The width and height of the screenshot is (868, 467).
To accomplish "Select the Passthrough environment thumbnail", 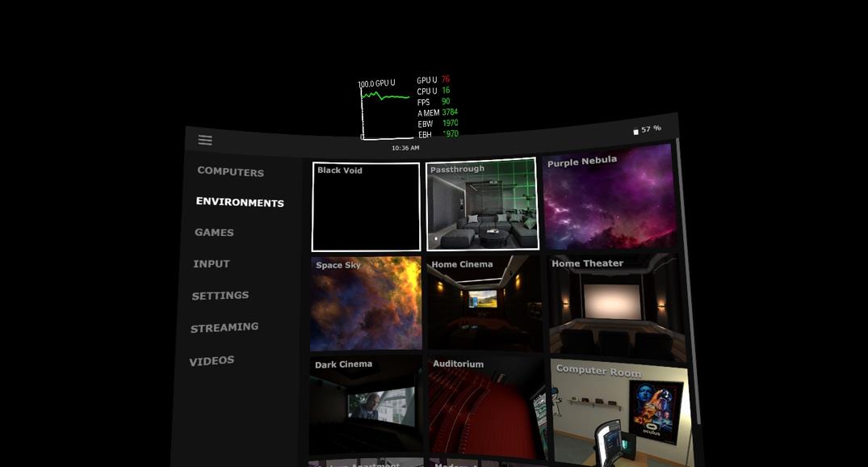I will click(x=481, y=204).
